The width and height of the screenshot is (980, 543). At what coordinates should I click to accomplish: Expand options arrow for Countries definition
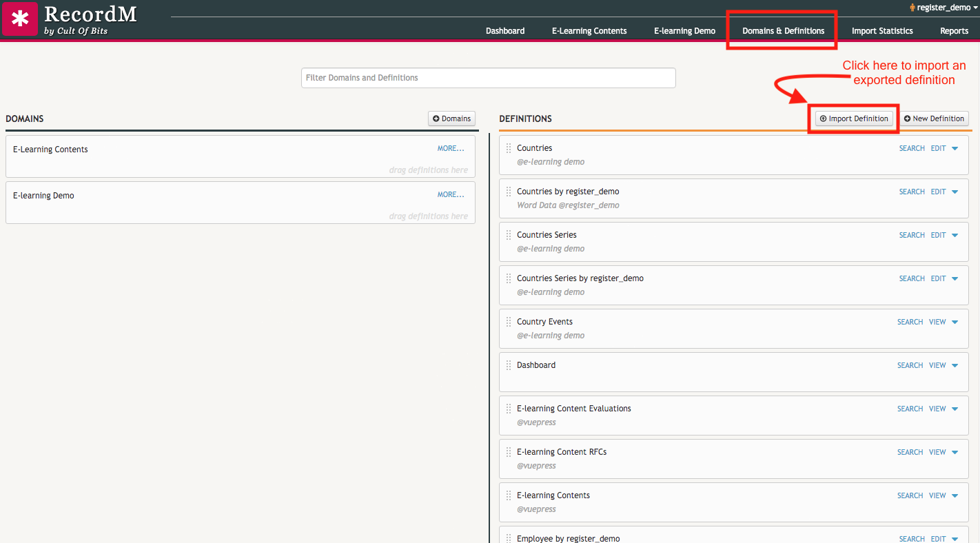[955, 148]
